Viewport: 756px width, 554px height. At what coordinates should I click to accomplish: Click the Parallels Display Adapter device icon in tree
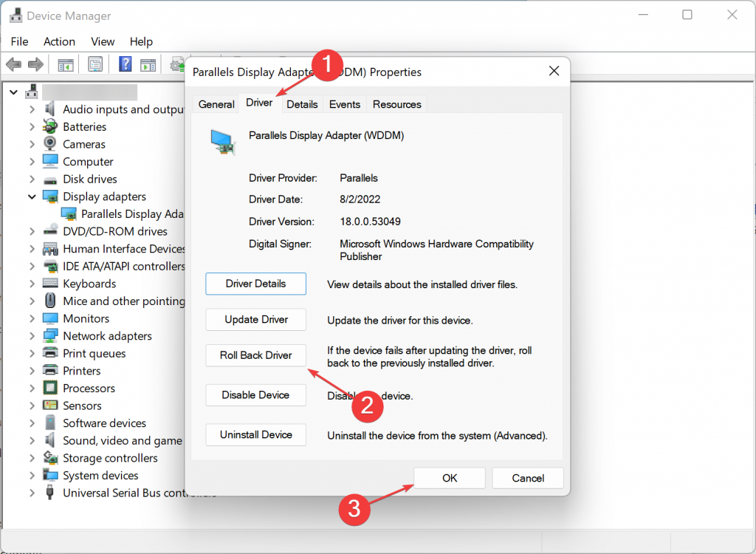[69, 213]
